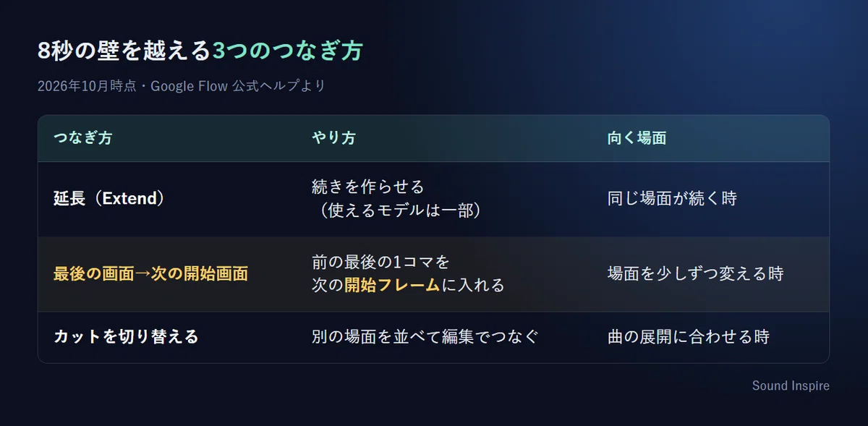Screen dimensions: 868x426
Task: Click the subtitle mentioning Google Flow 公式ヘルプ
Action: [182, 86]
